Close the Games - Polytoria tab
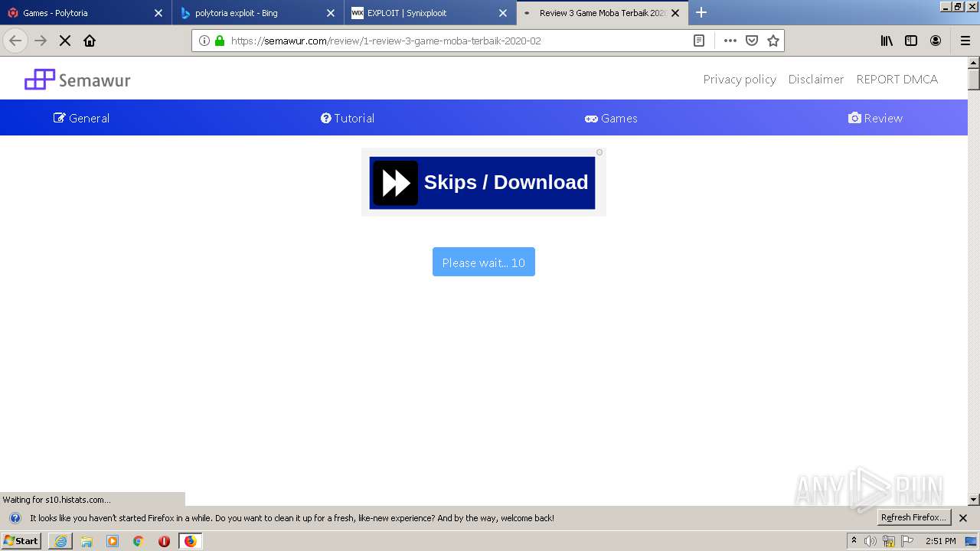Screen dimensions: 980x551 158,13
